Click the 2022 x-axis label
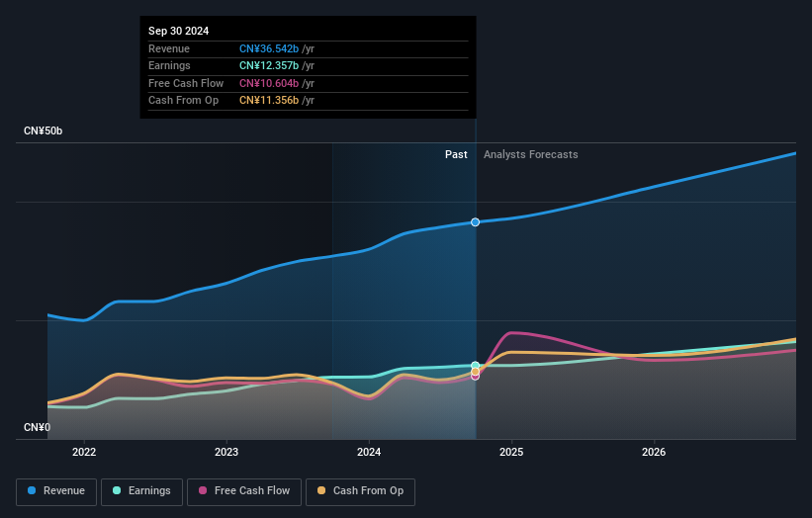The image size is (812, 518). [x=84, y=453]
